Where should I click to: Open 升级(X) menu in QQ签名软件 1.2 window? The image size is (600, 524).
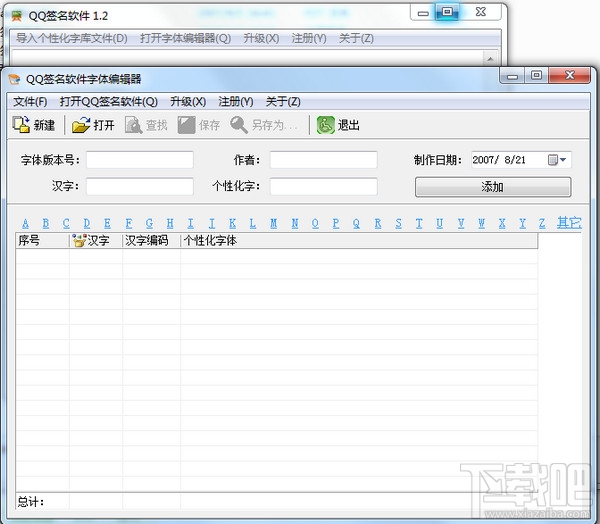(x=261, y=38)
